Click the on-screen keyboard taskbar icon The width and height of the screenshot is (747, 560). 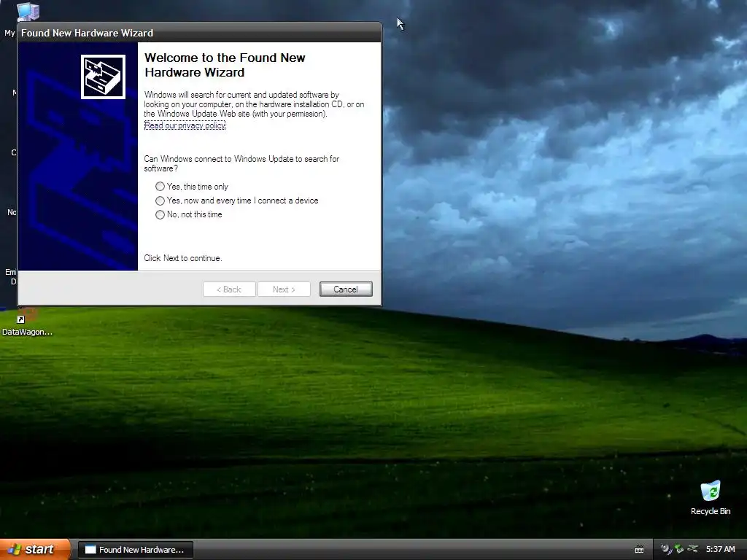[639, 550]
